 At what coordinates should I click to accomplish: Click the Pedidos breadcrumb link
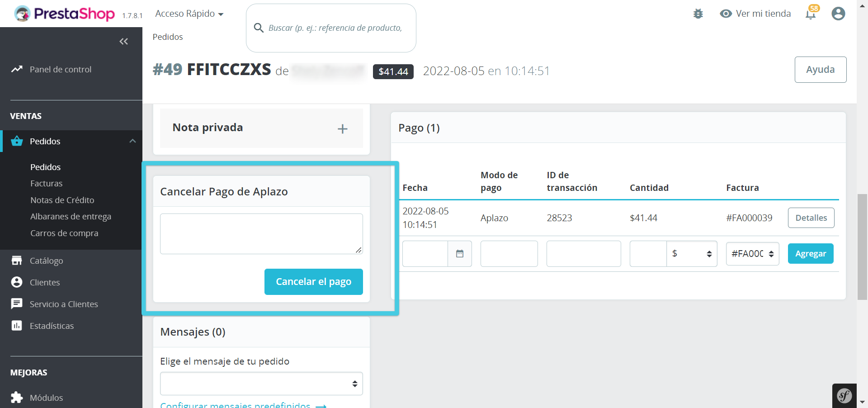click(x=168, y=37)
